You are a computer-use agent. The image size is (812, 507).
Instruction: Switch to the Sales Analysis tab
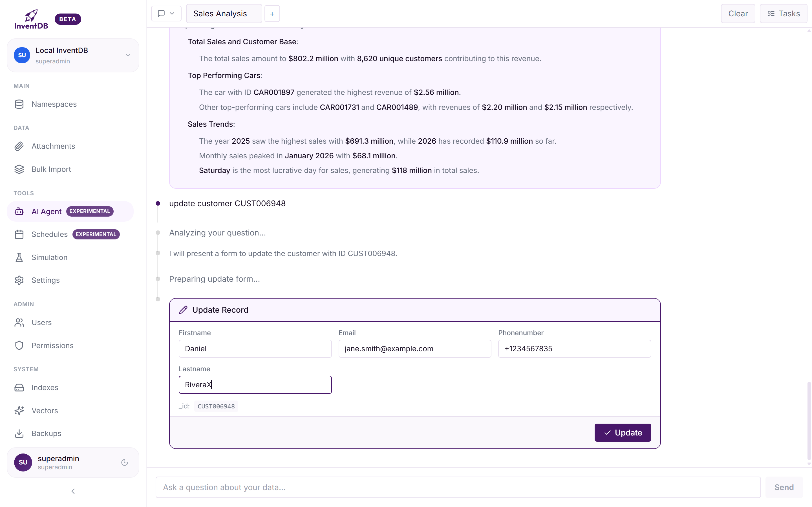click(x=224, y=14)
